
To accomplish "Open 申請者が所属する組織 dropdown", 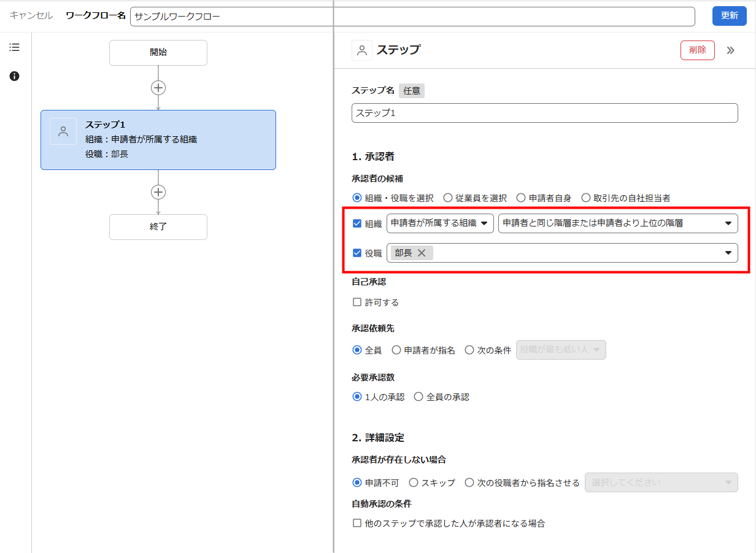I will pos(440,223).
